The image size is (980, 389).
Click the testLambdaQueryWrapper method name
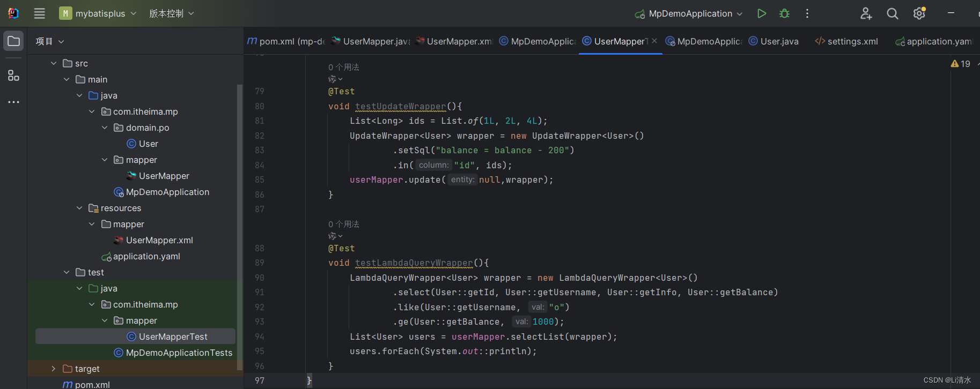point(414,263)
